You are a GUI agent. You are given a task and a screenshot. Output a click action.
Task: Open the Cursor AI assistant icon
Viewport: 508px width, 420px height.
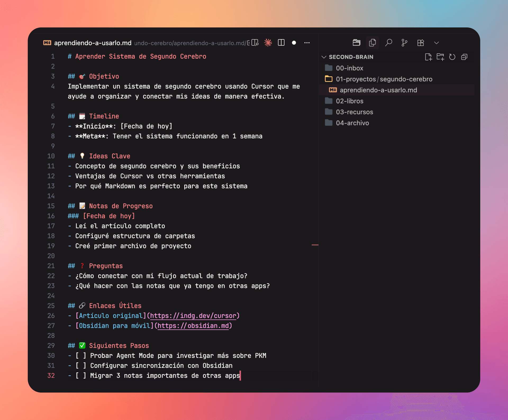click(268, 42)
